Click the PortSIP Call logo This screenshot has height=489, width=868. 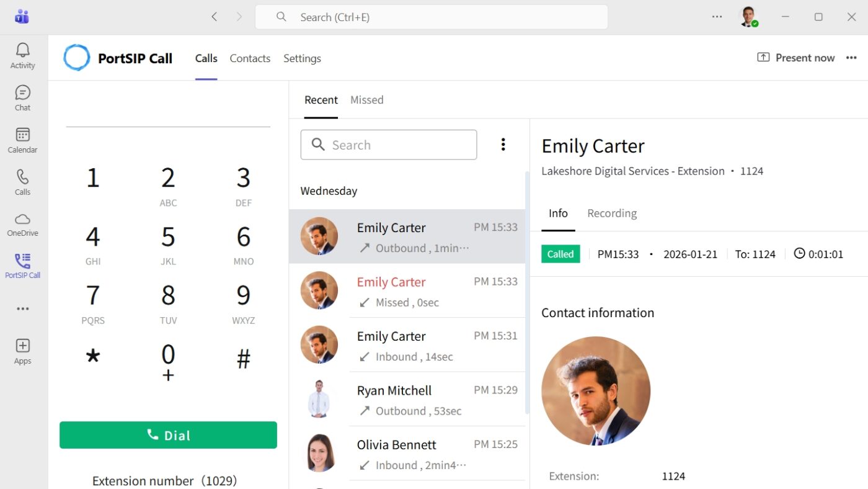(76, 57)
